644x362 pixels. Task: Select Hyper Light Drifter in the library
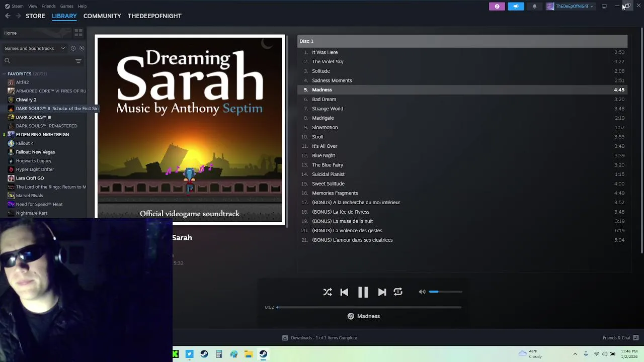(35, 169)
